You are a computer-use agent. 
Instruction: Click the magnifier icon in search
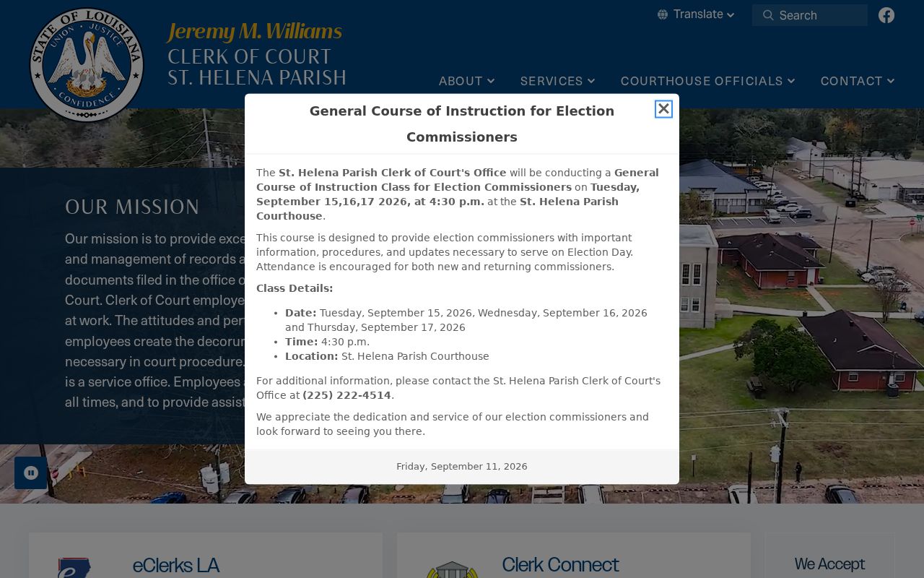pyautogui.click(x=768, y=15)
